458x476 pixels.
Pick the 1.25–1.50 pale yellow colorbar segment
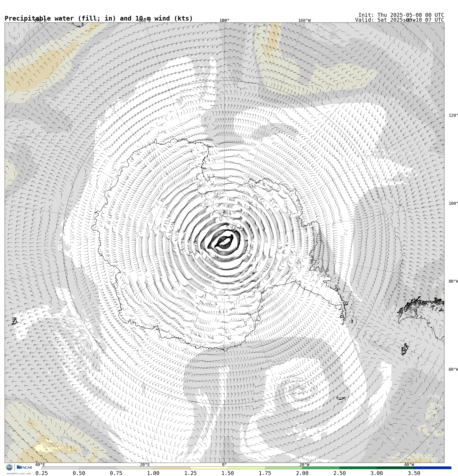coord(209,468)
